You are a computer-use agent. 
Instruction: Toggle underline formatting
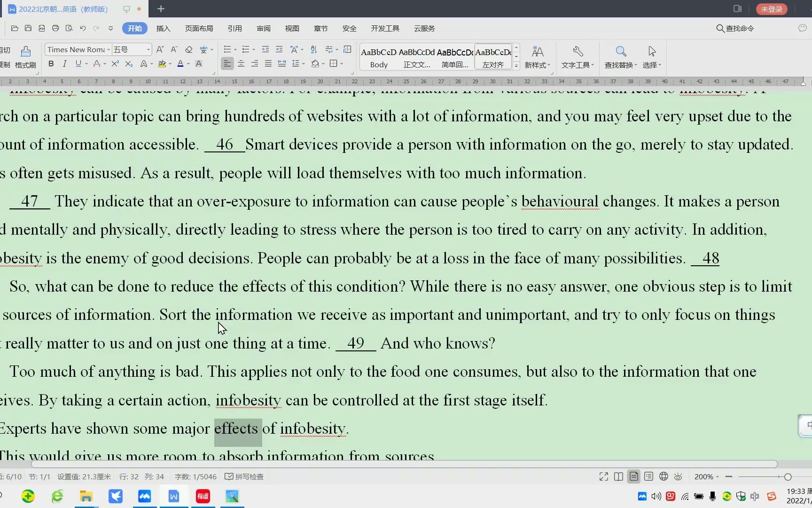pyautogui.click(x=78, y=63)
